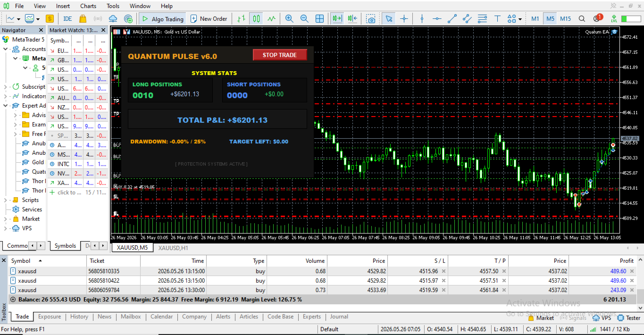Click the zoom out magnifier icon
The height and width of the screenshot is (335, 644).
[304, 19]
